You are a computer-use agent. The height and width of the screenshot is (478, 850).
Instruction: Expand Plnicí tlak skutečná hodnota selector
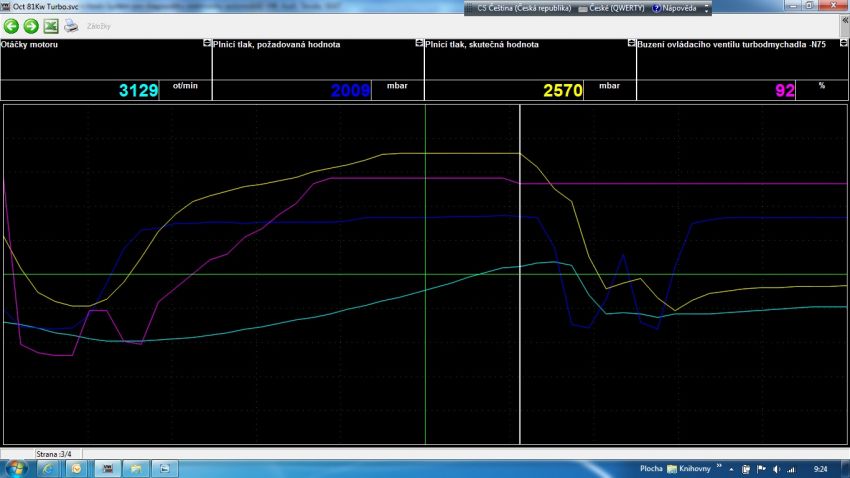(631, 44)
